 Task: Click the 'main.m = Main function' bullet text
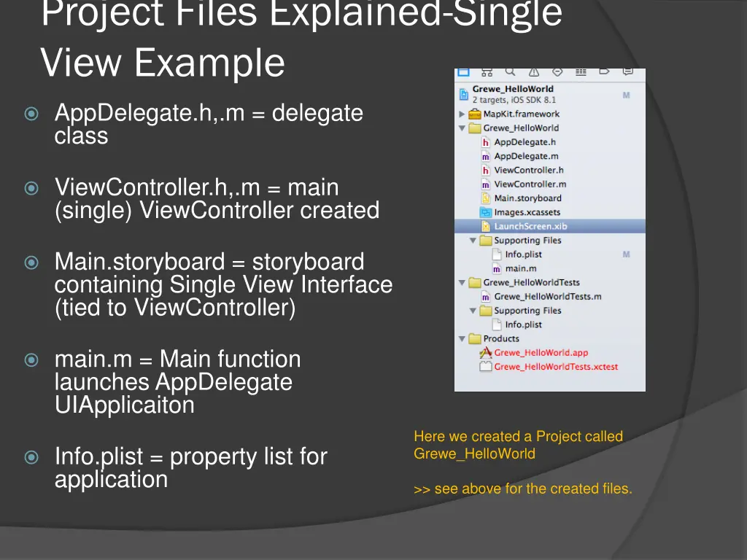pos(178,359)
